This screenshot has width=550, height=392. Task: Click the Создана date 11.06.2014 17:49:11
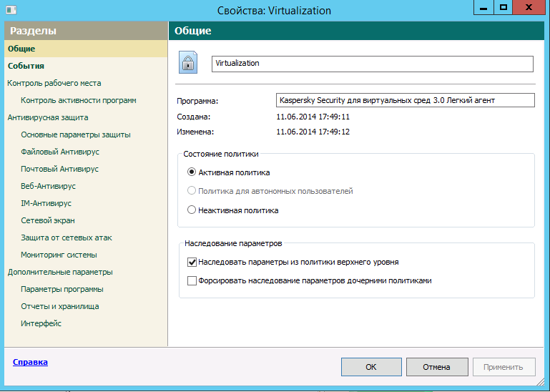coord(313,117)
